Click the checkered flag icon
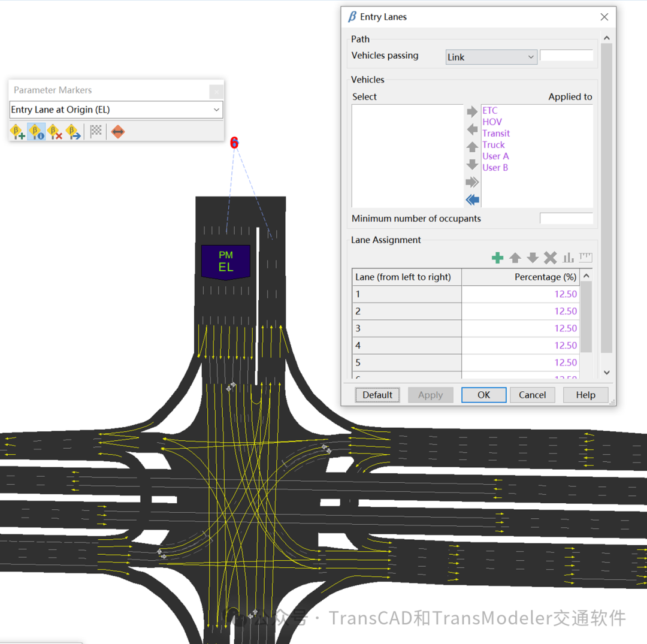The height and width of the screenshot is (644, 647). (x=96, y=131)
